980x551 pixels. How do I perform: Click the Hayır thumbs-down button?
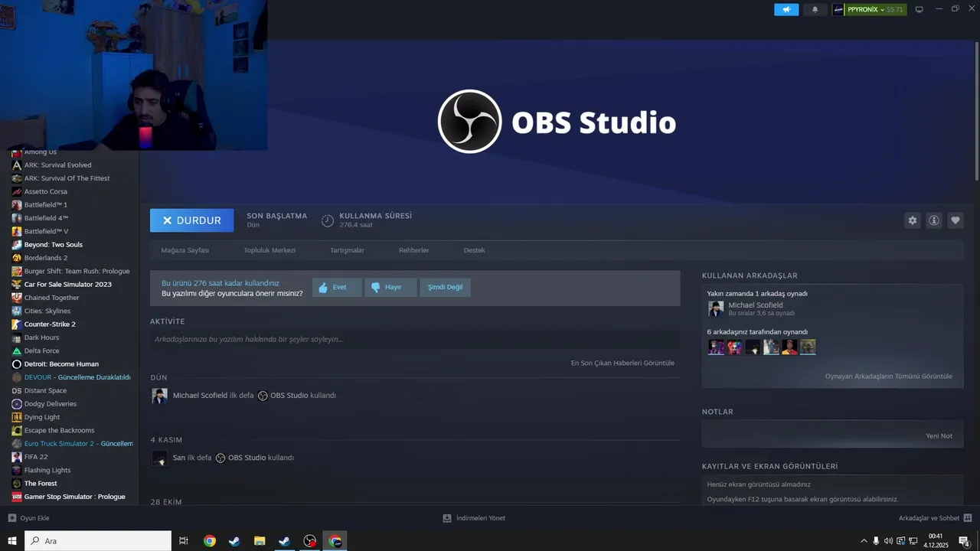click(x=390, y=288)
